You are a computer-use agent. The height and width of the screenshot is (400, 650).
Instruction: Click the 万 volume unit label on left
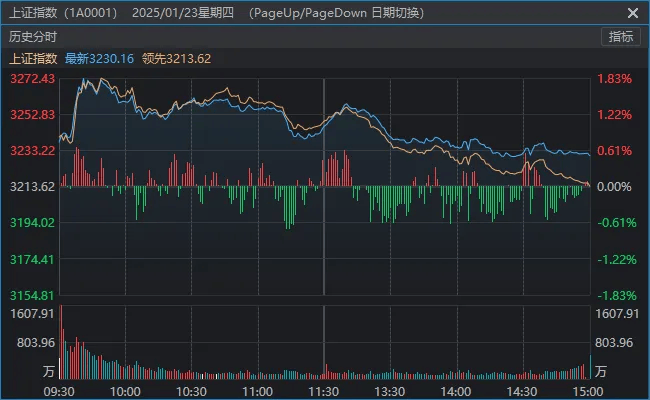(x=48, y=372)
